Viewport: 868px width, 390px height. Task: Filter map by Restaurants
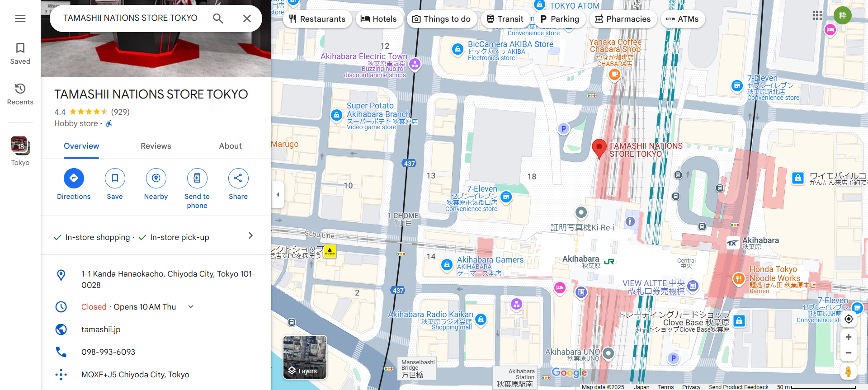317,19
